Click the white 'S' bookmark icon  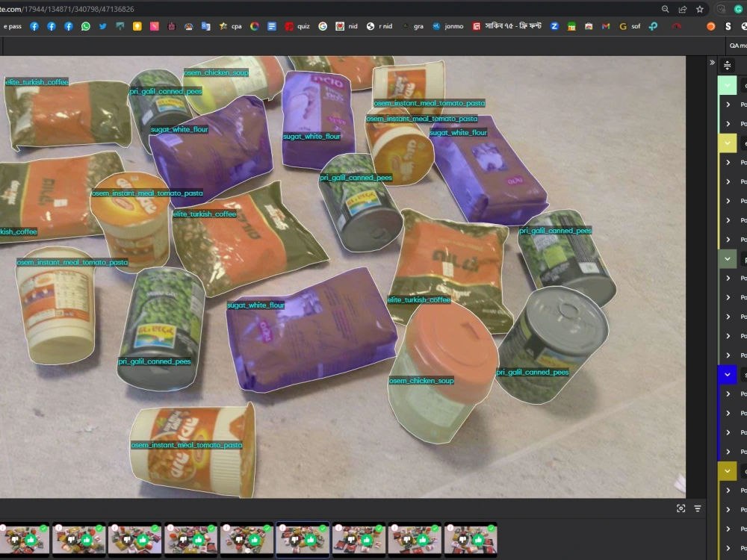point(728,26)
